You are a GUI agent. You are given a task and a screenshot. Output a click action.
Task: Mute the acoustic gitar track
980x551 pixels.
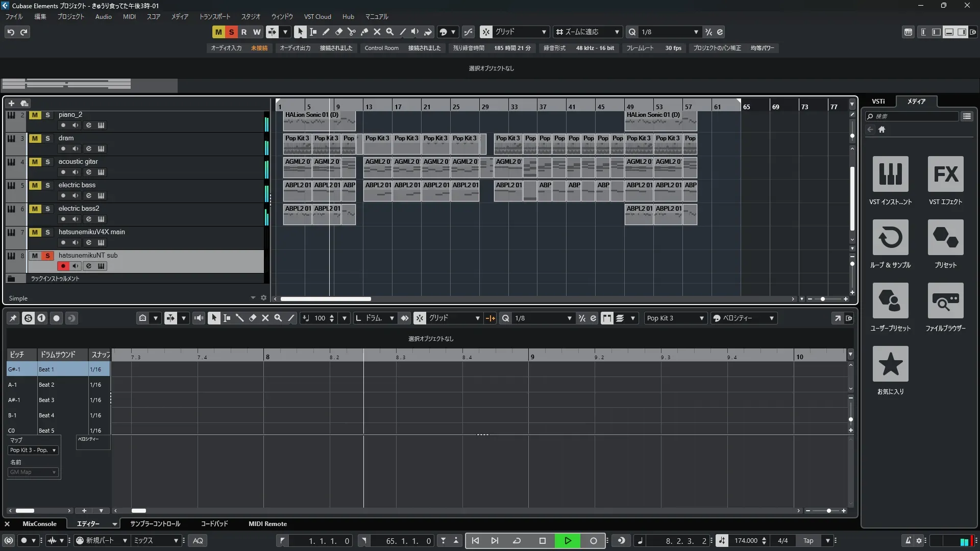tap(35, 162)
